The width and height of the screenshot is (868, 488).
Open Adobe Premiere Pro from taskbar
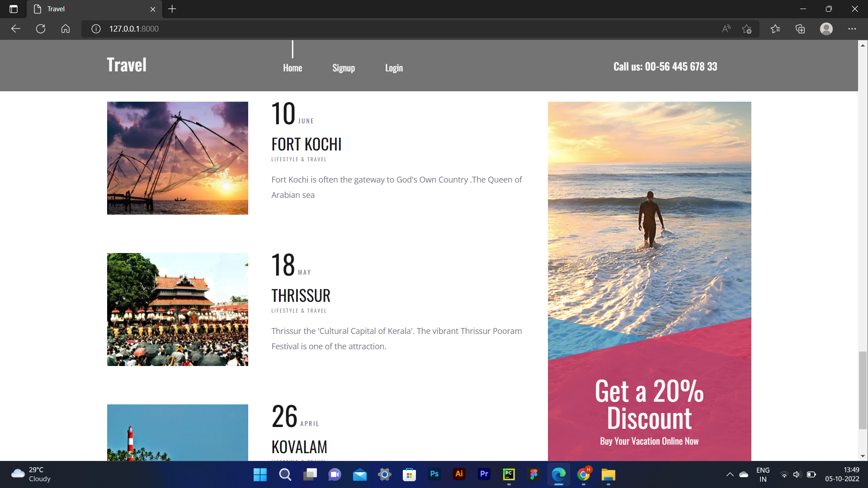484,474
